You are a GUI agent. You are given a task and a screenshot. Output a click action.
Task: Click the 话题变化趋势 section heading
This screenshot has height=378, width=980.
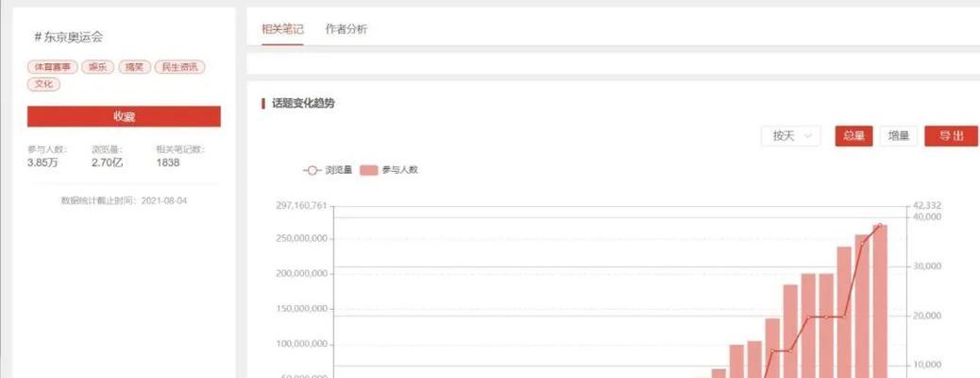[303, 103]
